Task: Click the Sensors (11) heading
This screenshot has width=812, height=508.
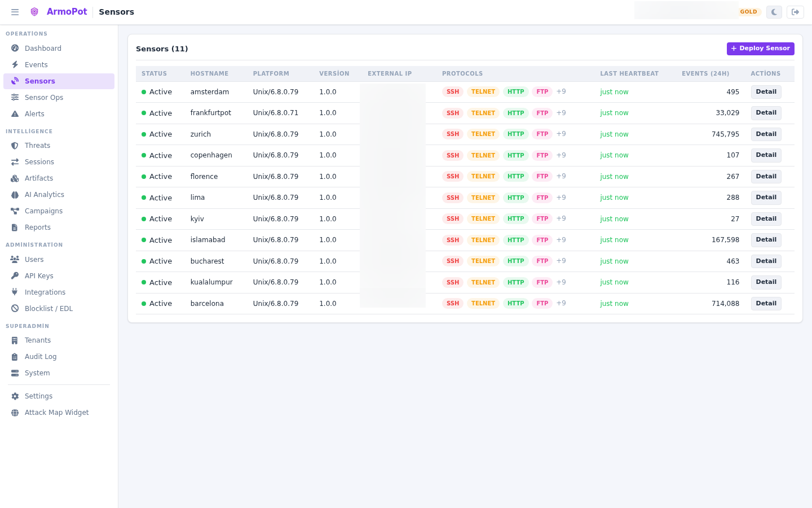Action: coord(162,49)
